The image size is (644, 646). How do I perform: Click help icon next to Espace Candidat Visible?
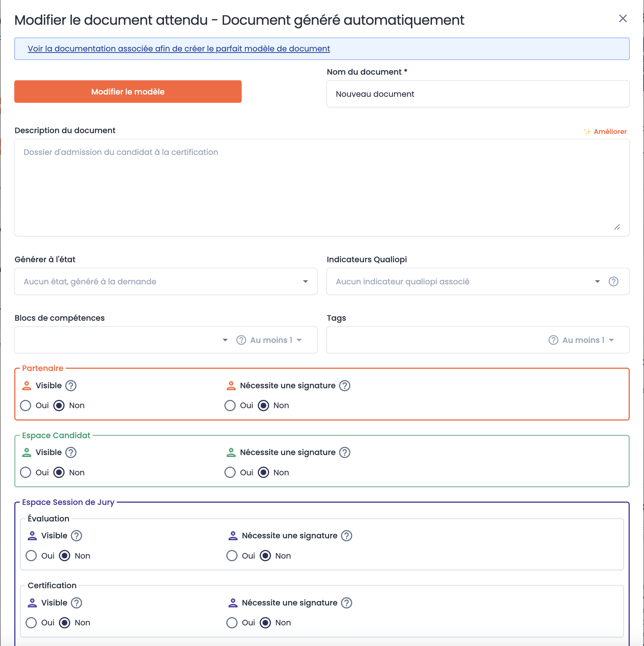71,452
